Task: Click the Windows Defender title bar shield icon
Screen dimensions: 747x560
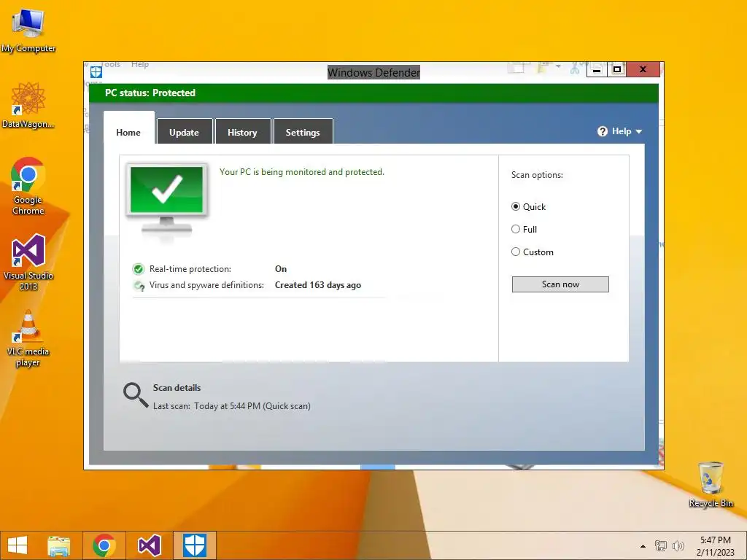Action: tap(96, 72)
